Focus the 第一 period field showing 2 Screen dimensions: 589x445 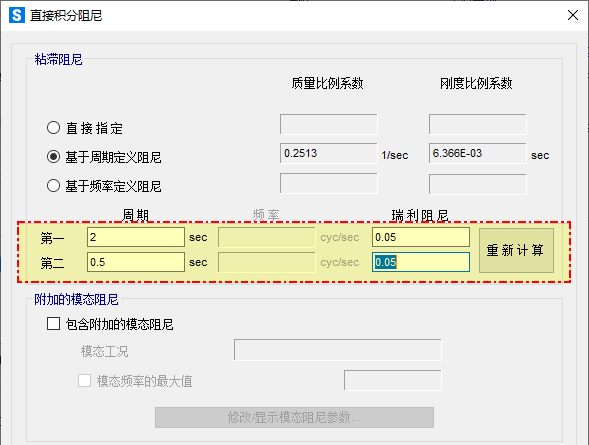point(136,237)
